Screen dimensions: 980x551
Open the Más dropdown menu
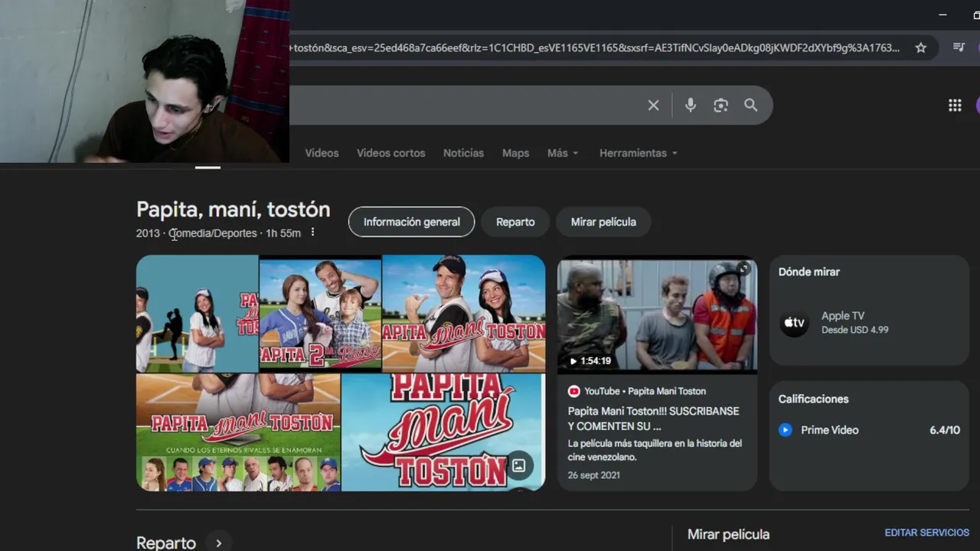point(563,153)
